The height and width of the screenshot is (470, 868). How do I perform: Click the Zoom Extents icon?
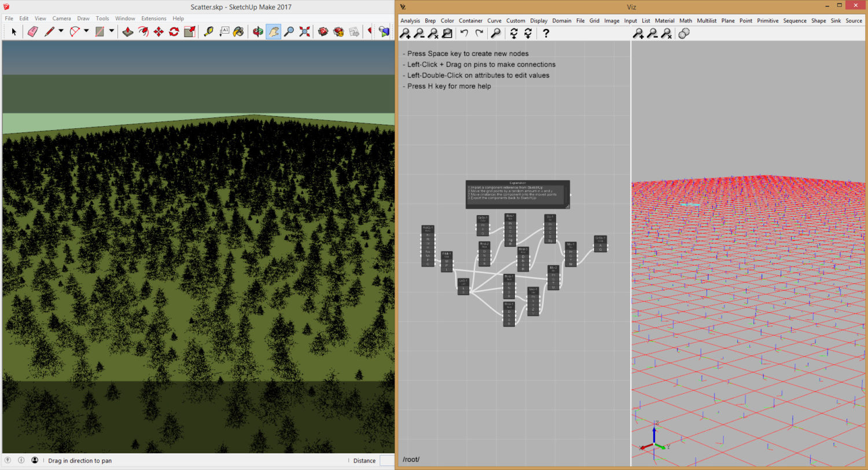click(x=304, y=32)
